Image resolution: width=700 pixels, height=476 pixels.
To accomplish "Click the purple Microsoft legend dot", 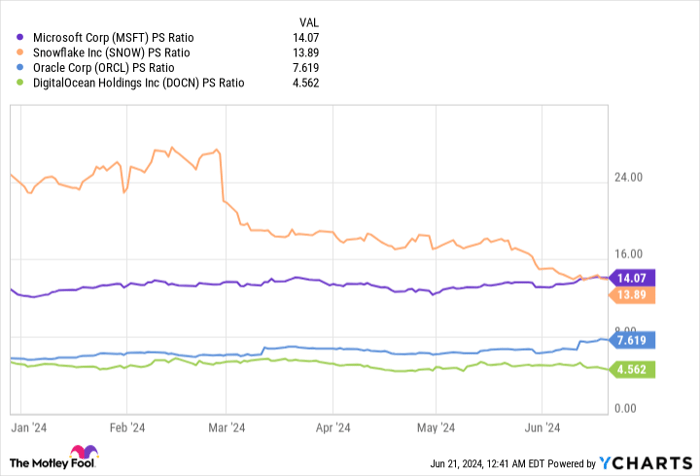I will 20,38.
